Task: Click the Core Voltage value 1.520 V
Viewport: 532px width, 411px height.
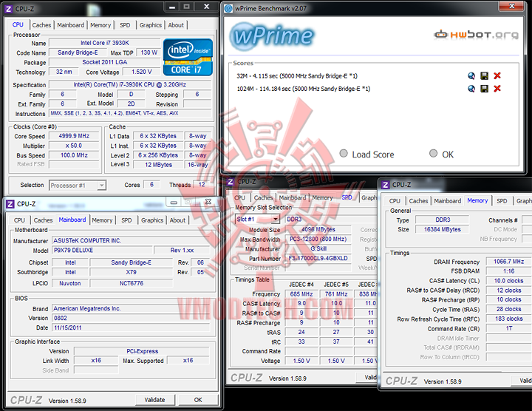Action: point(141,72)
